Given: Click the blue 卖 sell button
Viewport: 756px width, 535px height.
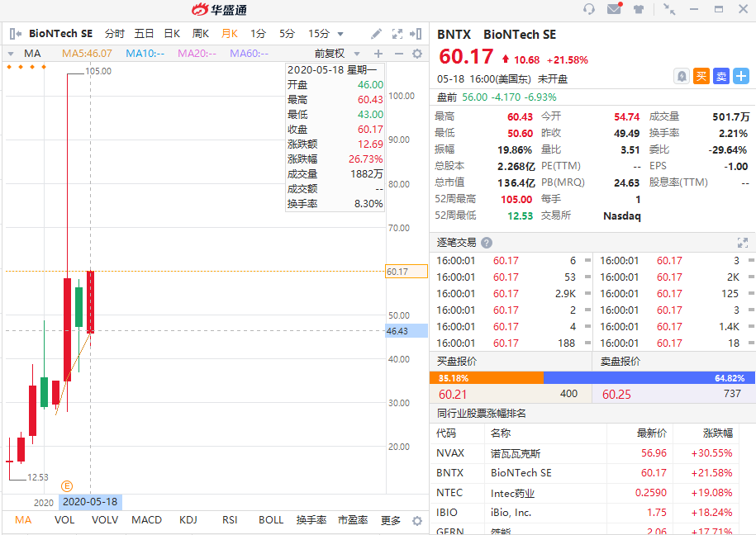Looking at the screenshot, I should (x=721, y=76).
